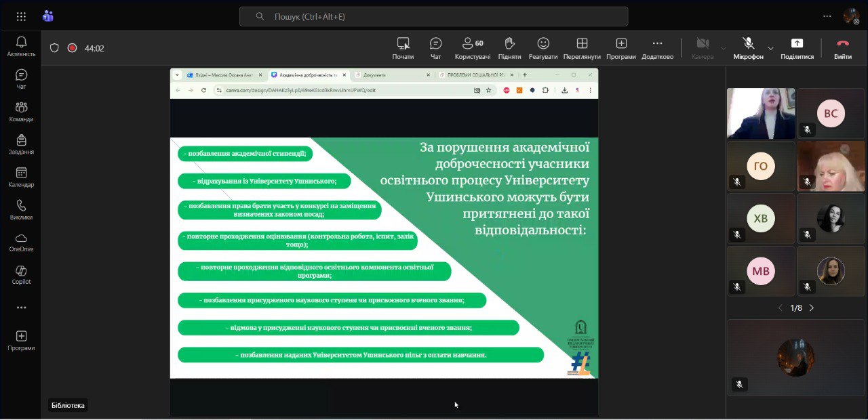This screenshot has height=420, width=868.
Task: Leave the meeting with Вийти
Action: tap(843, 47)
